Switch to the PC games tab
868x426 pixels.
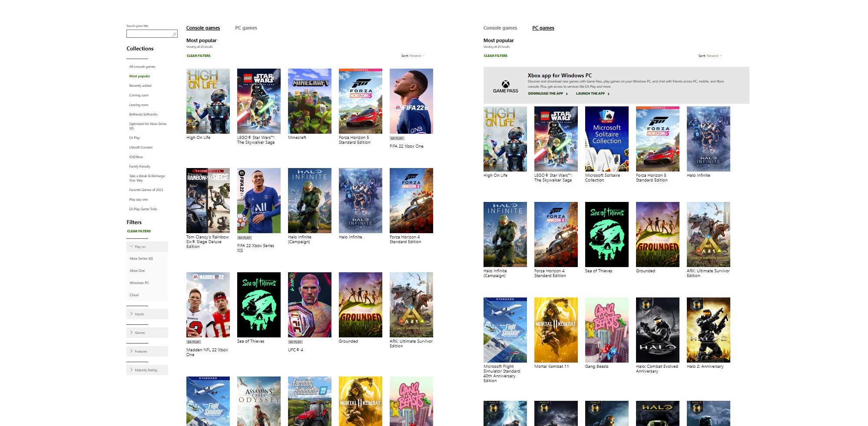[x=246, y=28]
